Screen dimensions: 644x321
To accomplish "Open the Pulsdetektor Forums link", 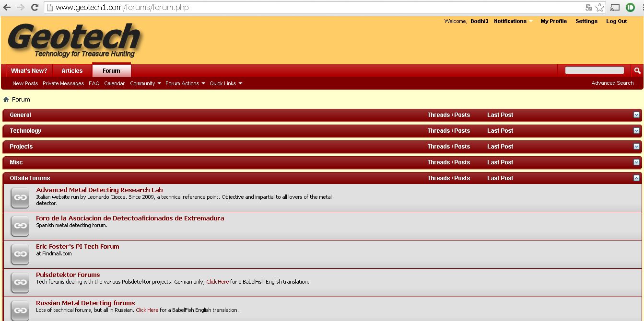I will [x=68, y=275].
